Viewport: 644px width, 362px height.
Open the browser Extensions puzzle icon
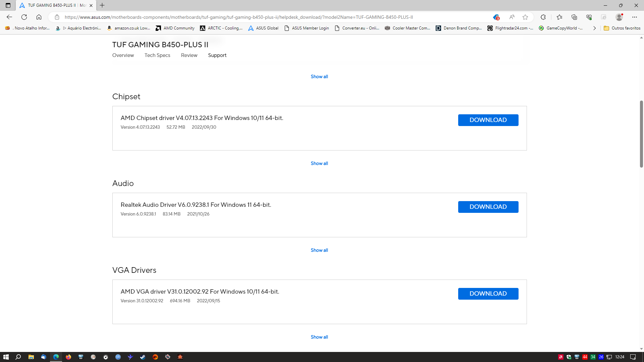pyautogui.click(x=543, y=17)
